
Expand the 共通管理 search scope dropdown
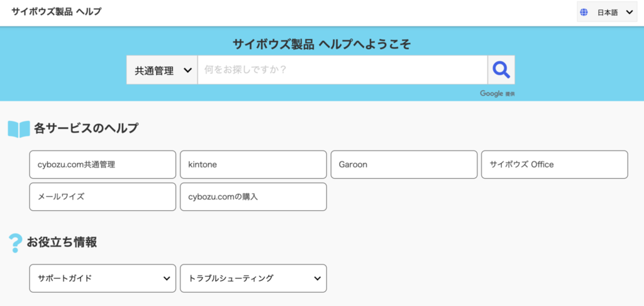(x=162, y=70)
